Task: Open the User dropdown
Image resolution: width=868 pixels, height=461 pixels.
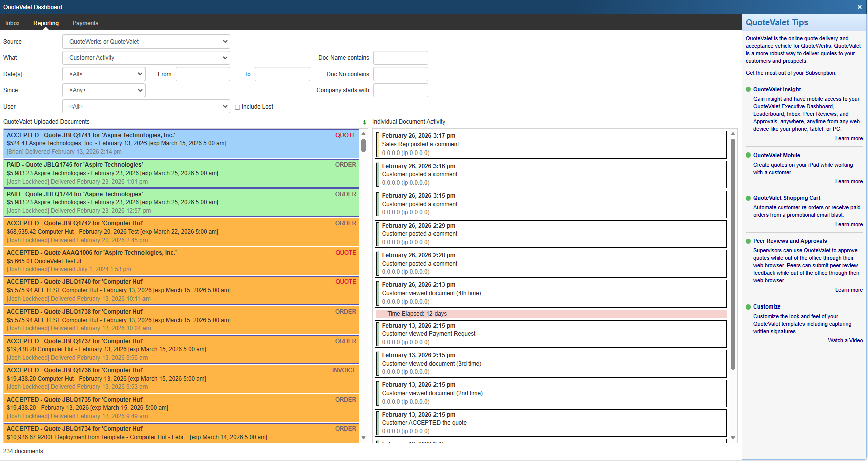Action: [146, 107]
